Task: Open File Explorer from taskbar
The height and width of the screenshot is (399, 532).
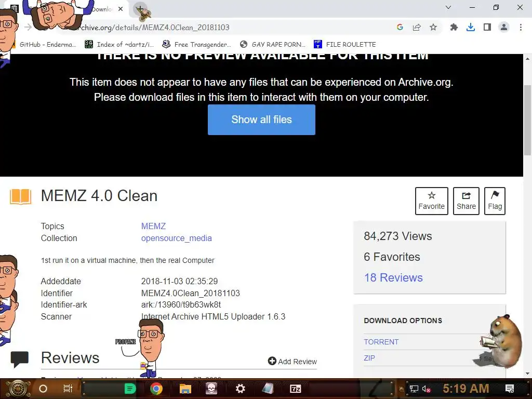Action: 185,389
